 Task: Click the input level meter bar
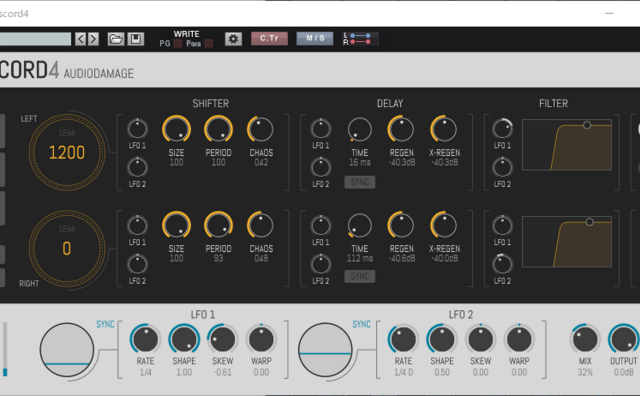5,349
